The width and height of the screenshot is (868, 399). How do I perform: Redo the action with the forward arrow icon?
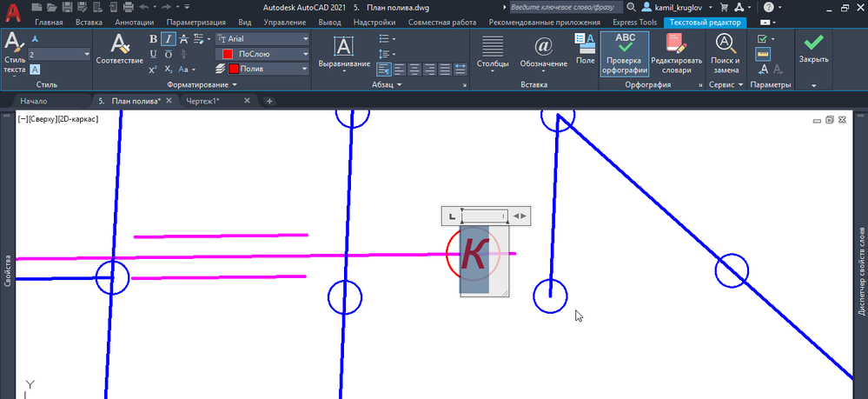click(165, 7)
